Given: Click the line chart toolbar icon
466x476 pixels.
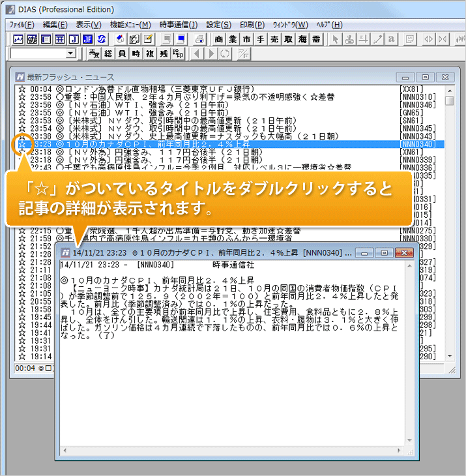Looking at the screenshot, I should coord(18,39).
